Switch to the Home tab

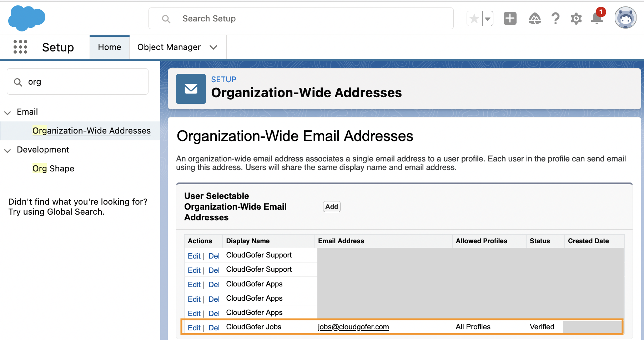click(x=110, y=47)
